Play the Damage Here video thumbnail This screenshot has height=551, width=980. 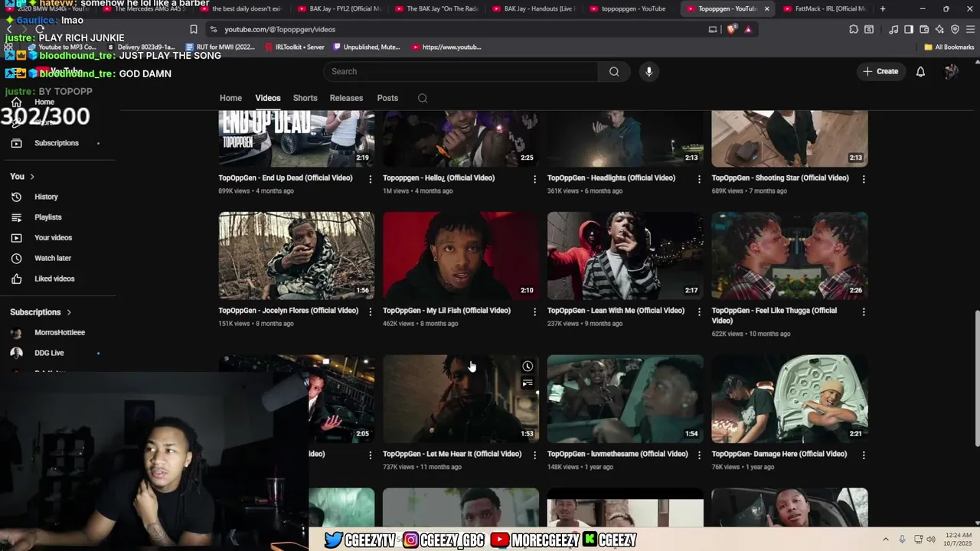[x=789, y=399]
